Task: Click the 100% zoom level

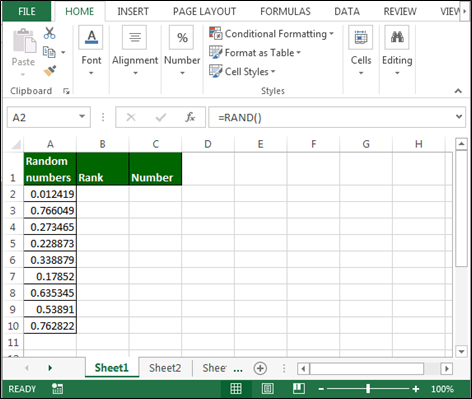Action: [442, 389]
